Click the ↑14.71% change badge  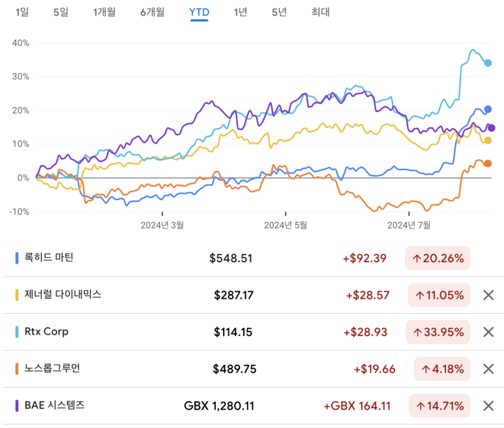coord(439,406)
